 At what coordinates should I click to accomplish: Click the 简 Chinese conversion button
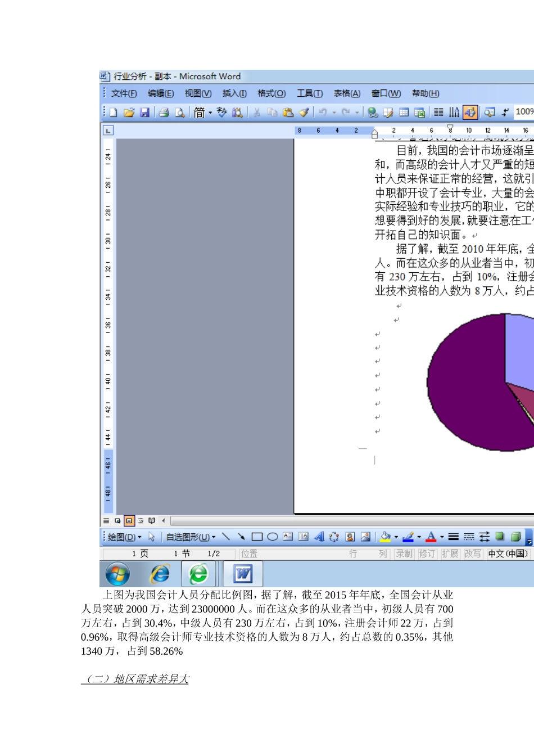[199, 112]
